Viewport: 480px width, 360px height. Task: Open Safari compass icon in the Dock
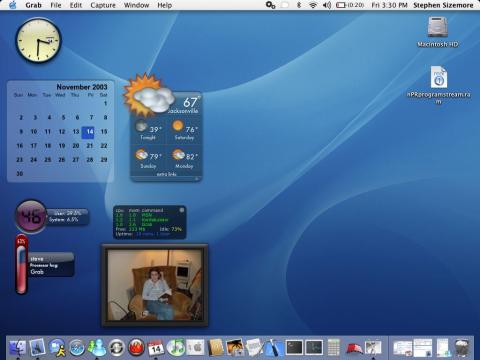pos(77,348)
